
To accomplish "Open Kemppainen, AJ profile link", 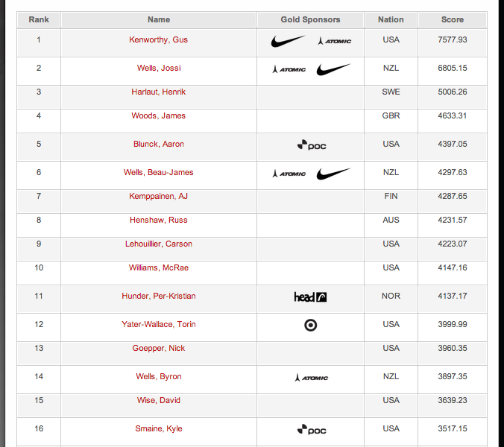I will click(158, 196).
